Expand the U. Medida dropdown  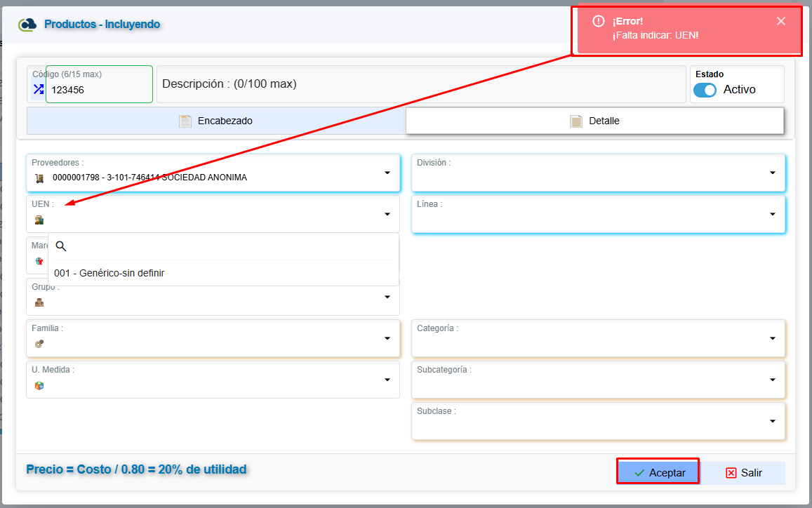(x=387, y=380)
